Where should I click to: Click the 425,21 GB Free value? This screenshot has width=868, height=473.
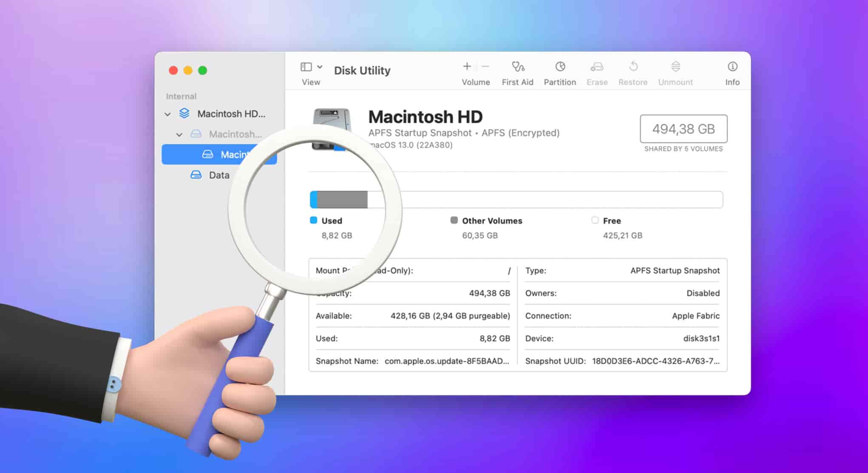tap(622, 235)
